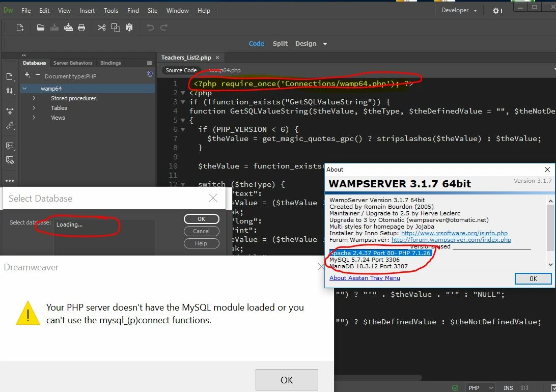Screen dimensions: 556x392
Task: Click the File Management arrows sidebar icon
Action: point(10,91)
